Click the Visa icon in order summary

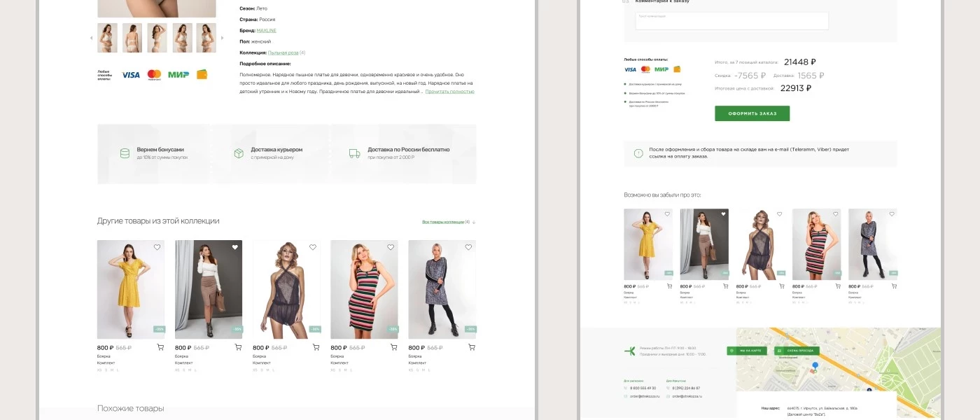[630, 69]
